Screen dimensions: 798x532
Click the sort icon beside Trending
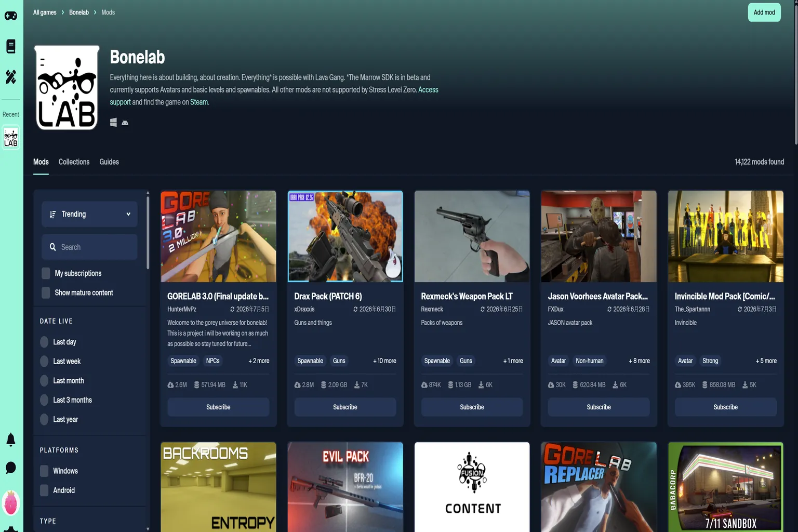coord(52,215)
